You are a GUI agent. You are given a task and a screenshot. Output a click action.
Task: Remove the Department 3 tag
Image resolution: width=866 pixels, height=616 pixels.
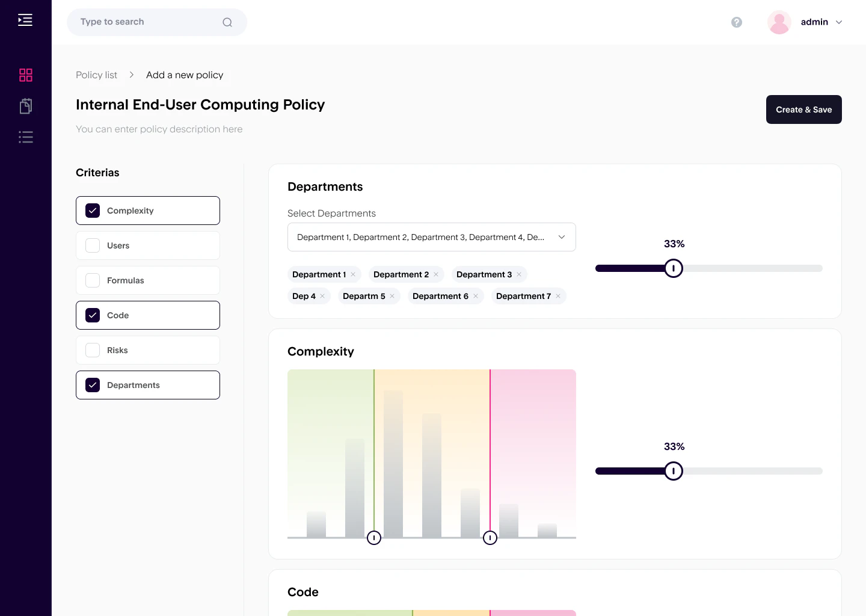(520, 274)
